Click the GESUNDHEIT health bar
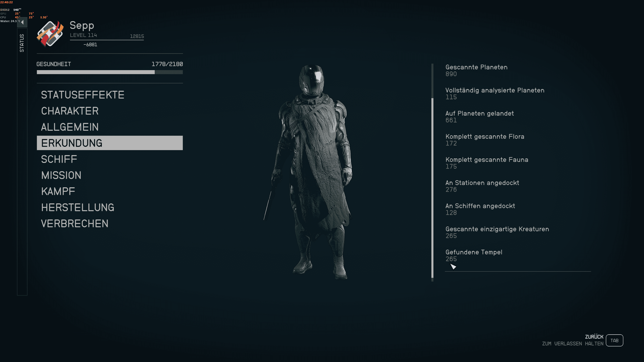This screenshot has width=644, height=362. point(110,72)
